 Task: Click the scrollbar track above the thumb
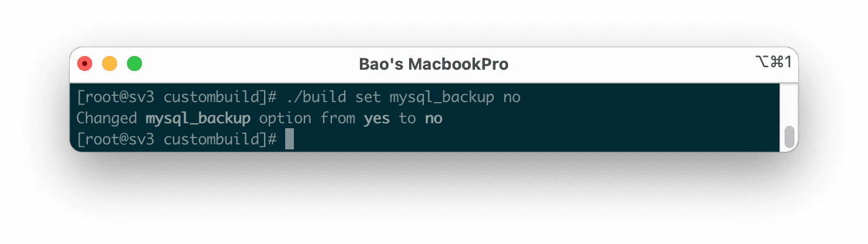(790, 105)
